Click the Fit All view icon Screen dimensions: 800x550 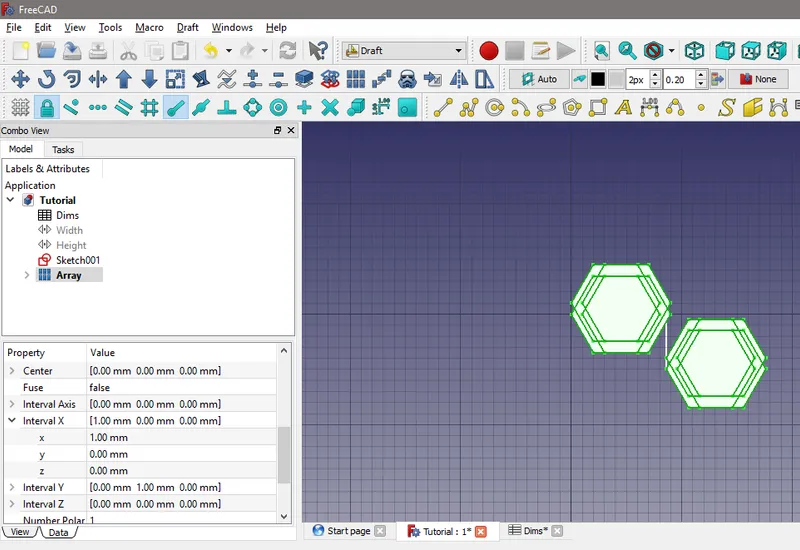(601, 50)
